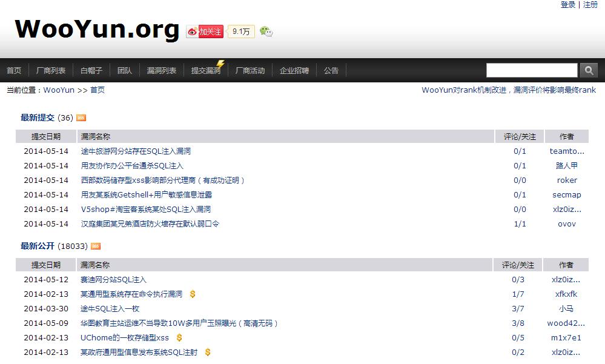Click dollar icon beside 某政府通用型信息发布系统SQL注射
This screenshot has height=364, width=605.
pos(208,352)
